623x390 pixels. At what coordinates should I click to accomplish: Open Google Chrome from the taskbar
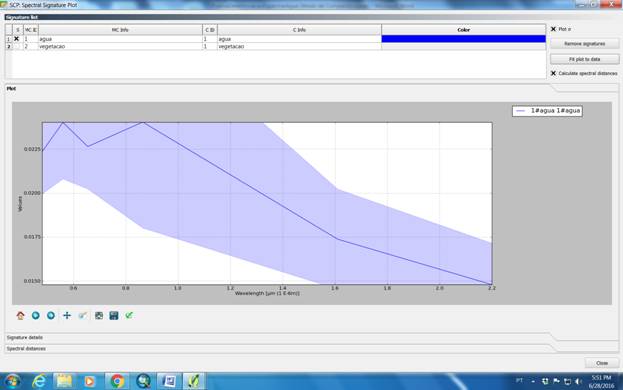point(117,381)
